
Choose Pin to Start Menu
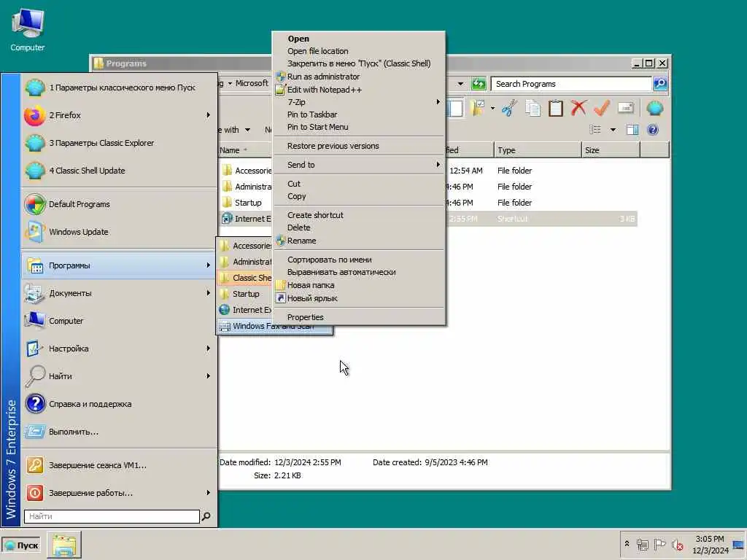tap(358, 127)
